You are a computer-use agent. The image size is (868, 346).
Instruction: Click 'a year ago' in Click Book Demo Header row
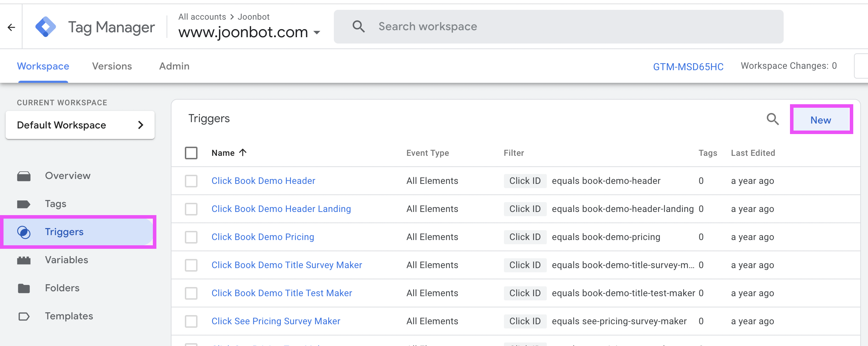point(752,181)
